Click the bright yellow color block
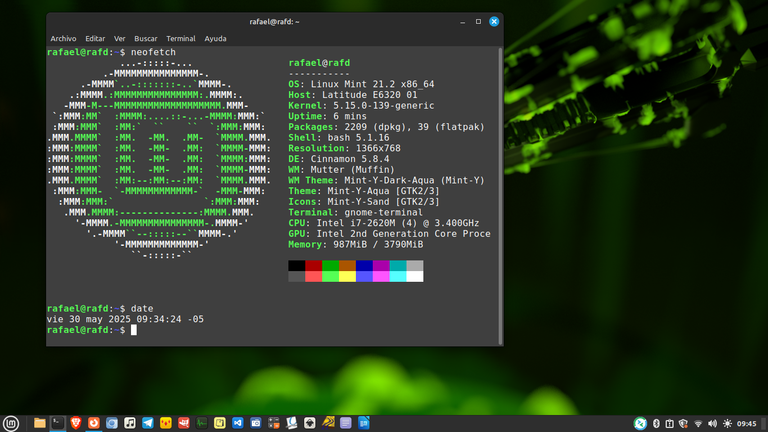Image resolution: width=768 pixels, height=432 pixels. coord(347,276)
